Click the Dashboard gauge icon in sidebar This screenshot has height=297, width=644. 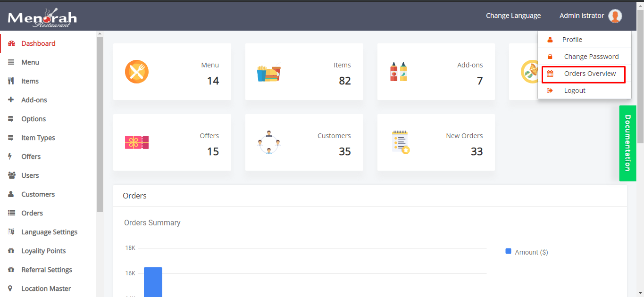[11, 43]
